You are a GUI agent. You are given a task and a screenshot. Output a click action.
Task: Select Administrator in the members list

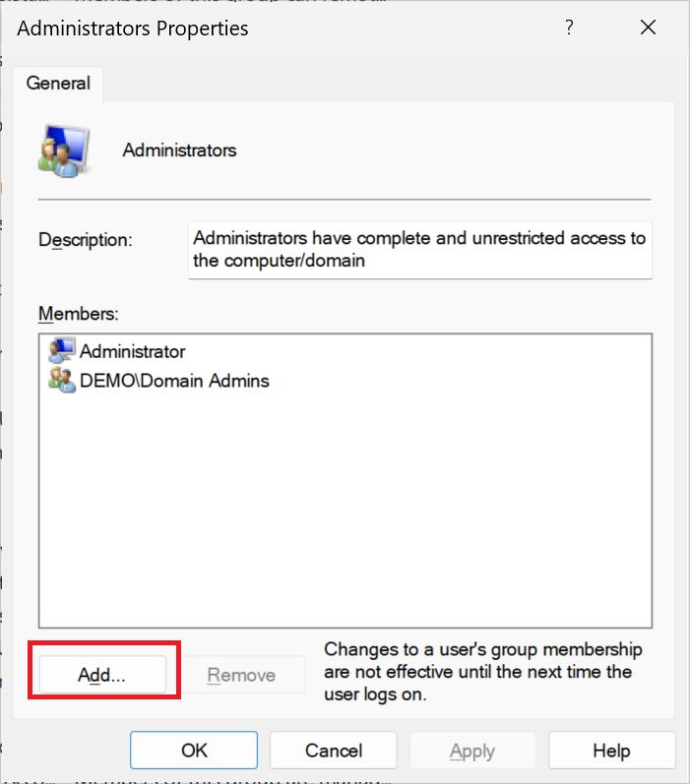click(132, 351)
